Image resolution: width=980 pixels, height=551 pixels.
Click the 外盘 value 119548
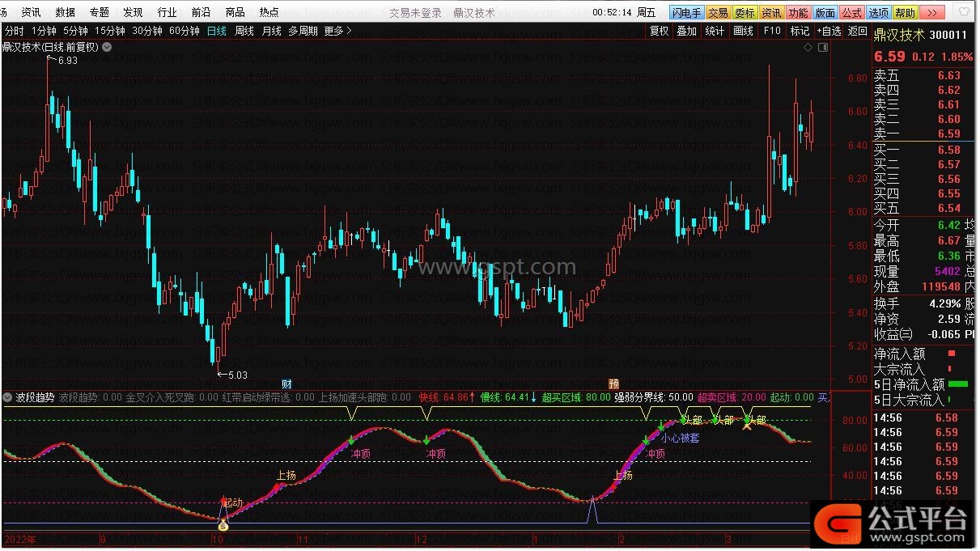[940, 286]
